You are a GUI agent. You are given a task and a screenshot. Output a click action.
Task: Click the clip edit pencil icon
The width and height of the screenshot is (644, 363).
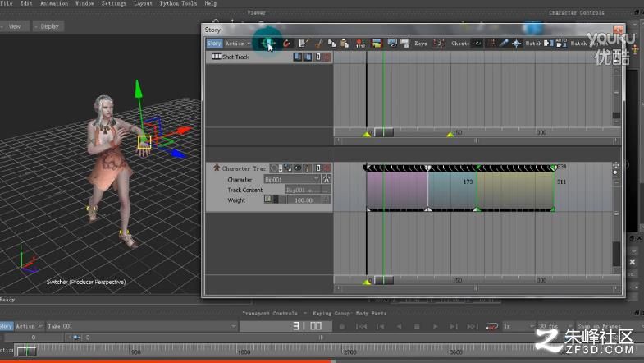pos(304,44)
